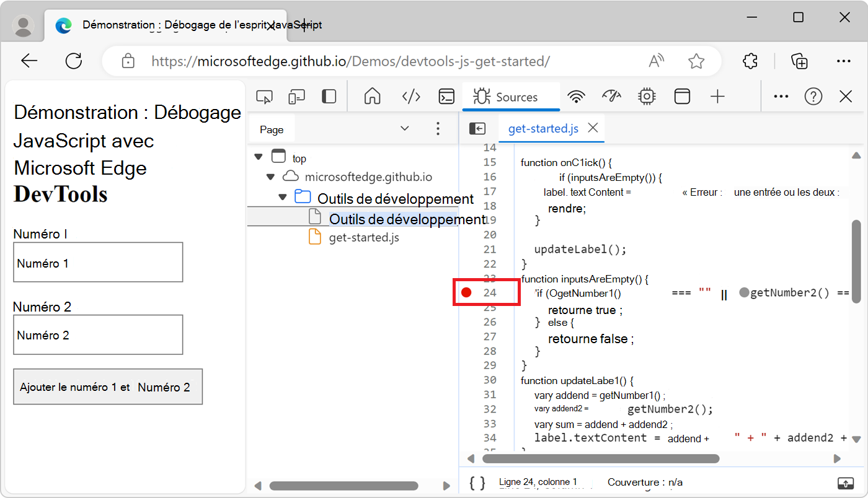Collapse the top frame in the tree
Viewport: 868px width, 498px height.
259,157
